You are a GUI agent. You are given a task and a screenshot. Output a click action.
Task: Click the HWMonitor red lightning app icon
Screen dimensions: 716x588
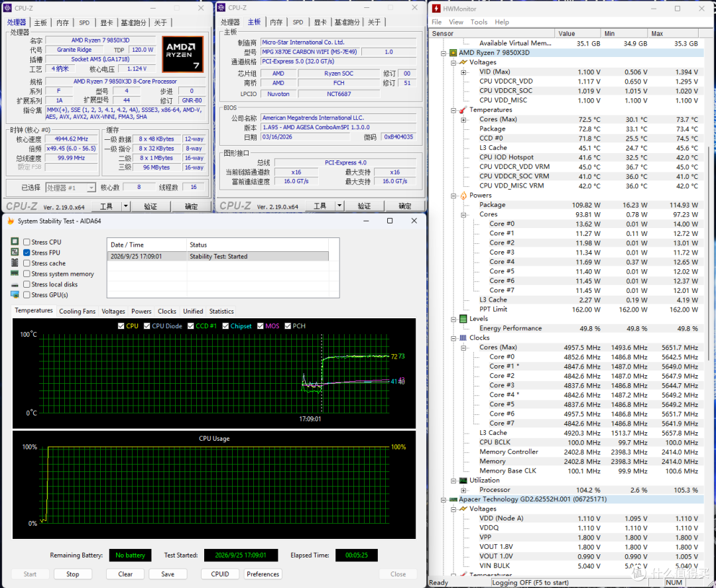pyautogui.click(x=436, y=9)
